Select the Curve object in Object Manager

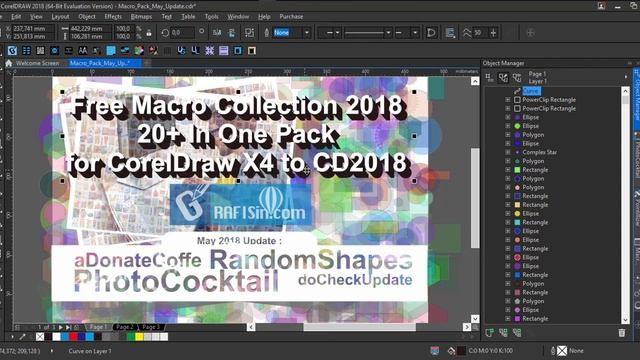point(531,91)
